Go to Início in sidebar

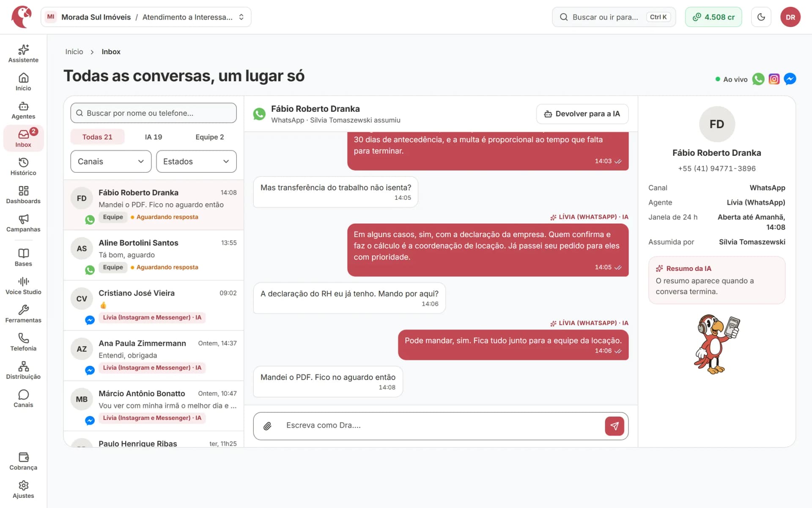pos(23,82)
